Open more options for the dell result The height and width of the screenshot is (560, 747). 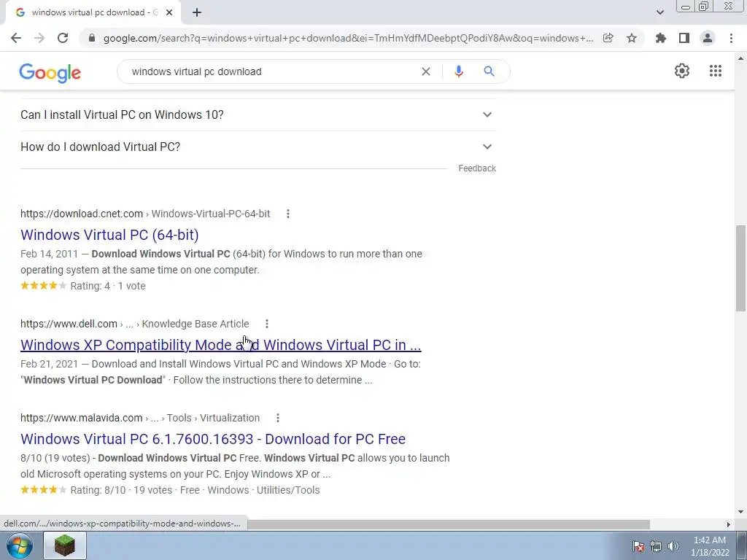pos(267,324)
